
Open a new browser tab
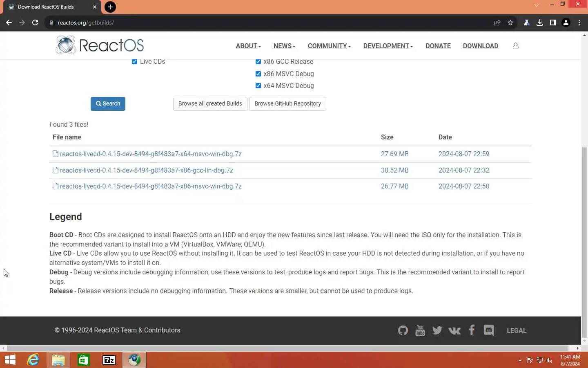[110, 7]
